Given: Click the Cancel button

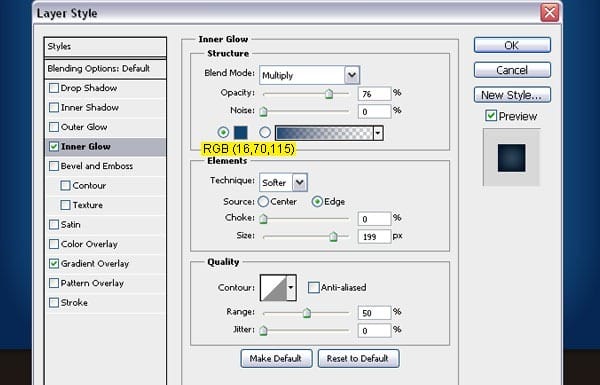Looking at the screenshot, I should (x=512, y=70).
